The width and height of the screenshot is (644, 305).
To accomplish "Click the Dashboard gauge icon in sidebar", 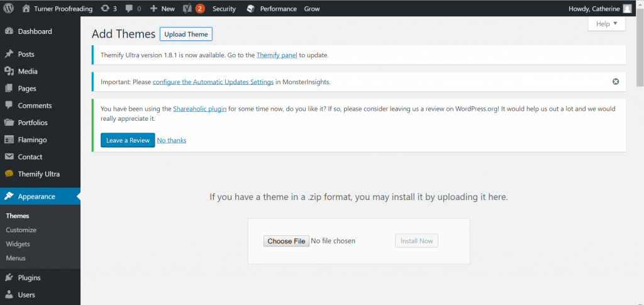I will pos(9,31).
